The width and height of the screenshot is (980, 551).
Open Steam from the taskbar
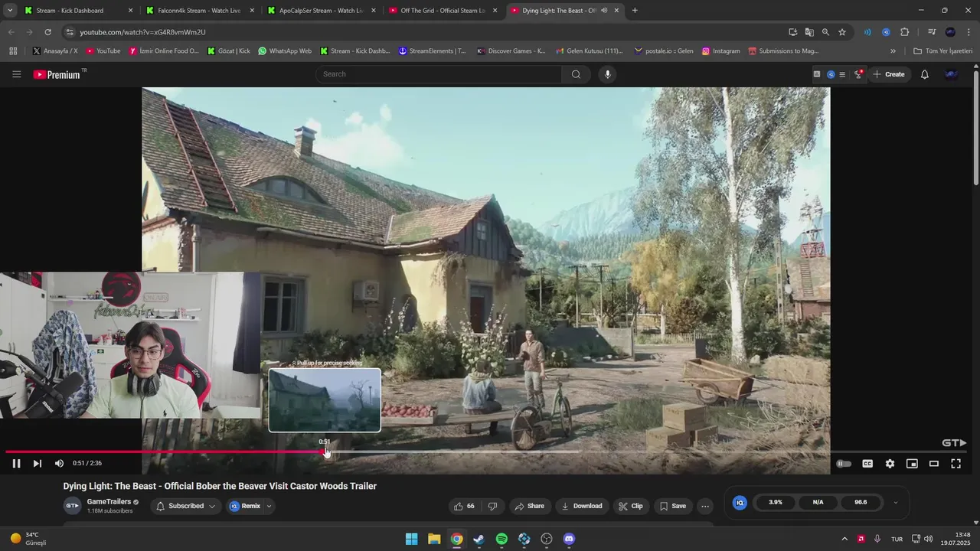pyautogui.click(x=479, y=539)
